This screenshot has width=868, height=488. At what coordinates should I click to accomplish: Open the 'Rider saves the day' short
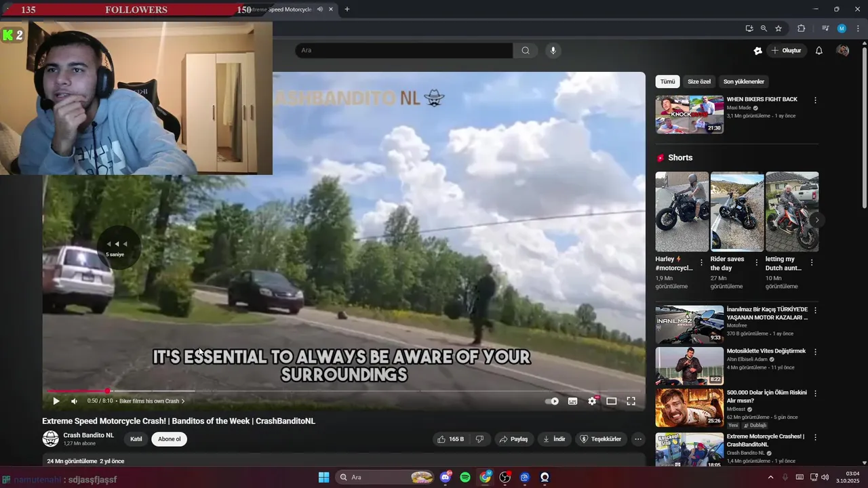(x=737, y=211)
